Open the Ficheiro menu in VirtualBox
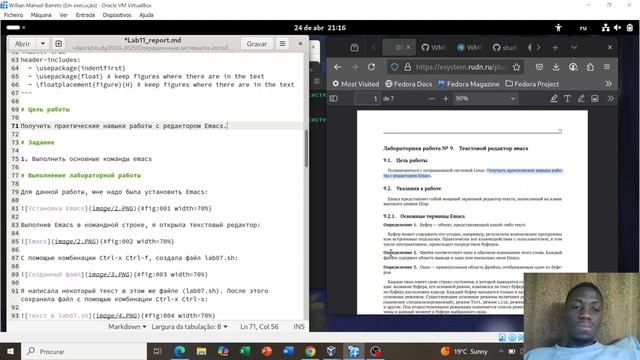The height and width of the screenshot is (360, 640). [13, 15]
